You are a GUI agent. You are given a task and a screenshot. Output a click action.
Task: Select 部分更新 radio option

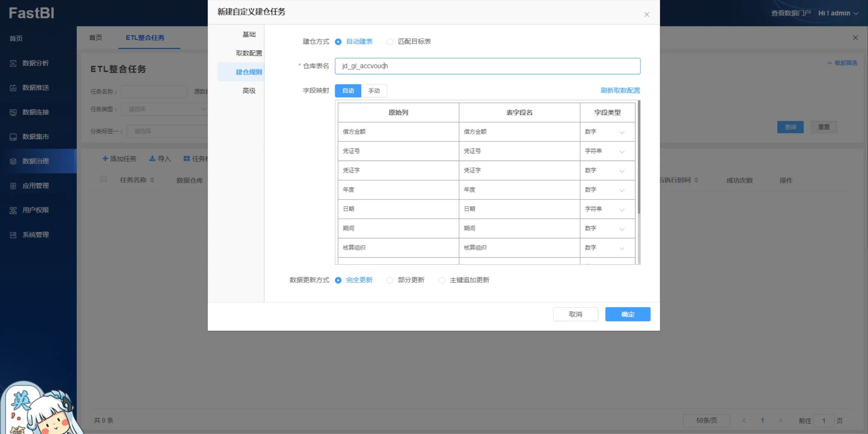point(390,280)
